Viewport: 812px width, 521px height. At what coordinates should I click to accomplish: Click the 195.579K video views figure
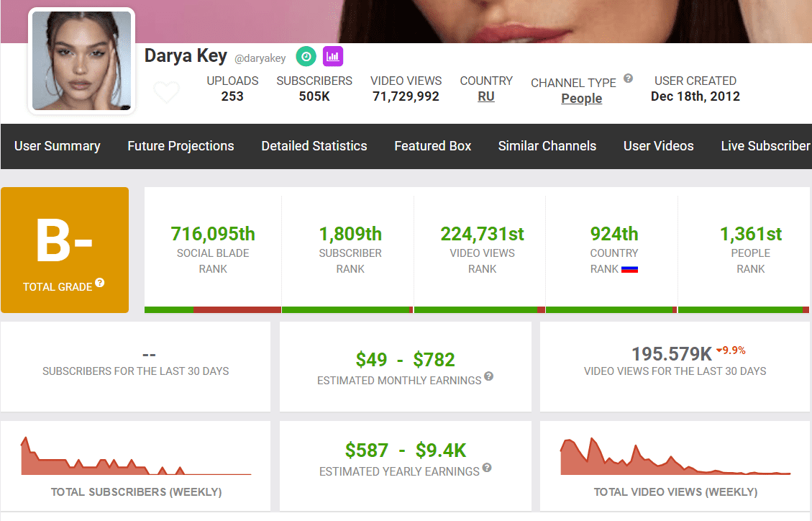672,354
